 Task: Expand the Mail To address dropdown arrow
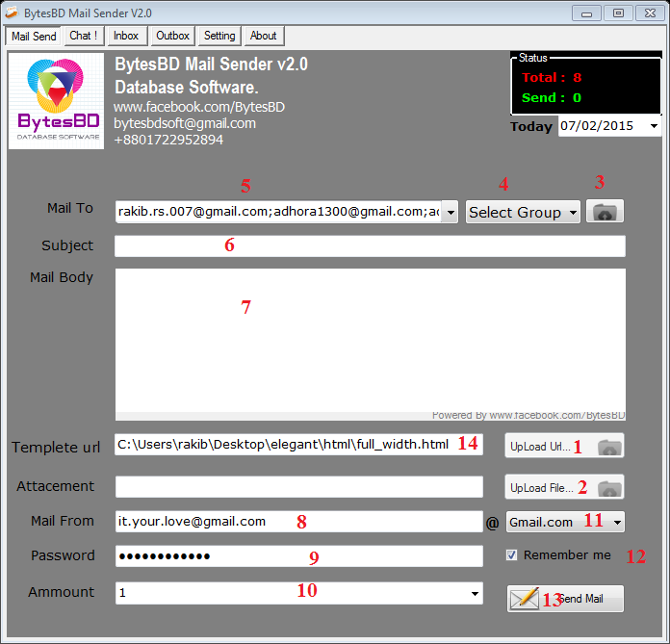[451, 212]
